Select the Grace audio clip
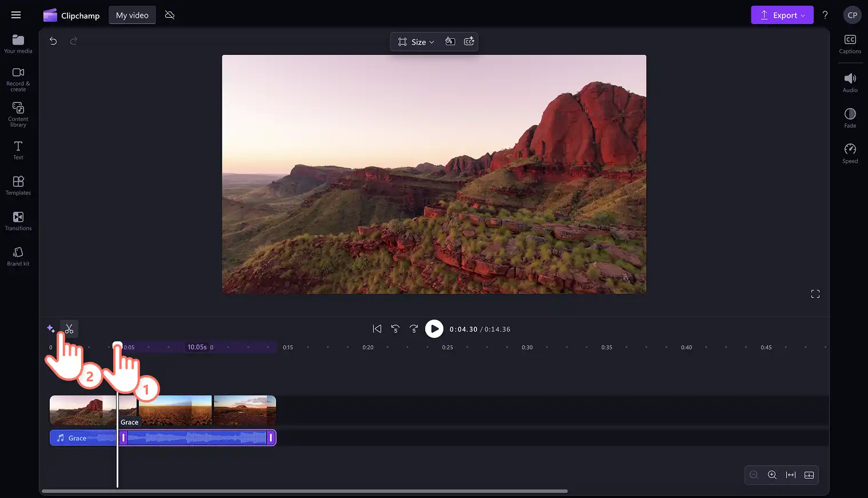The height and width of the screenshot is (498, 868). coord(163,438)
